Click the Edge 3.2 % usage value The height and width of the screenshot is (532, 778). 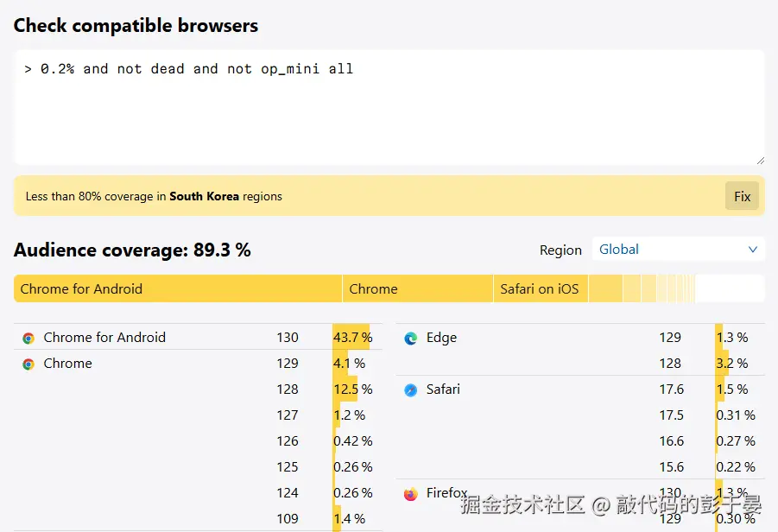click(x=732, y=364)
